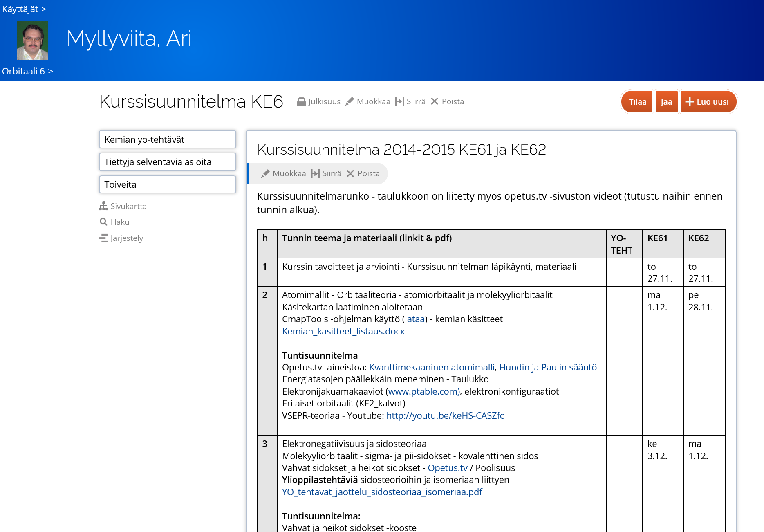
Task: Click Siirrä label next to Kurssisuunnitelma KE6
Action: click(416, 101)
